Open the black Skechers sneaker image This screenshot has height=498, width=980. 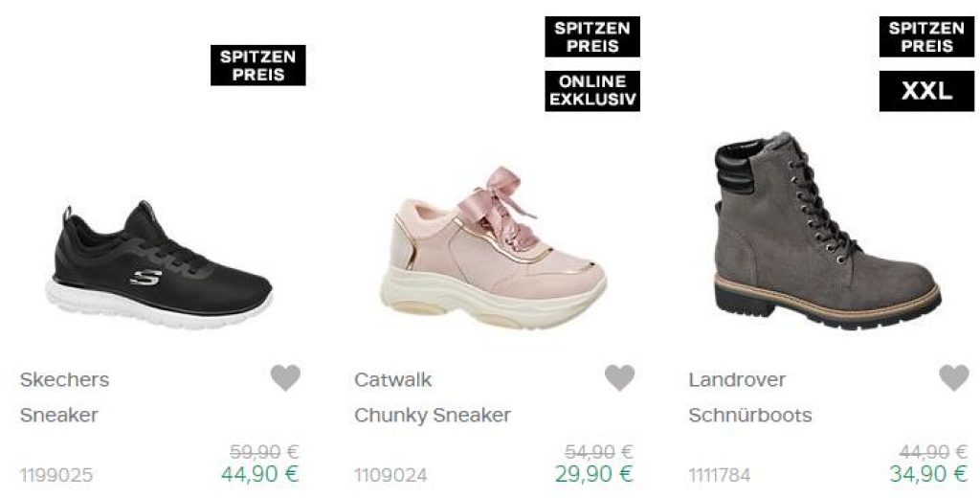[159, 265]
